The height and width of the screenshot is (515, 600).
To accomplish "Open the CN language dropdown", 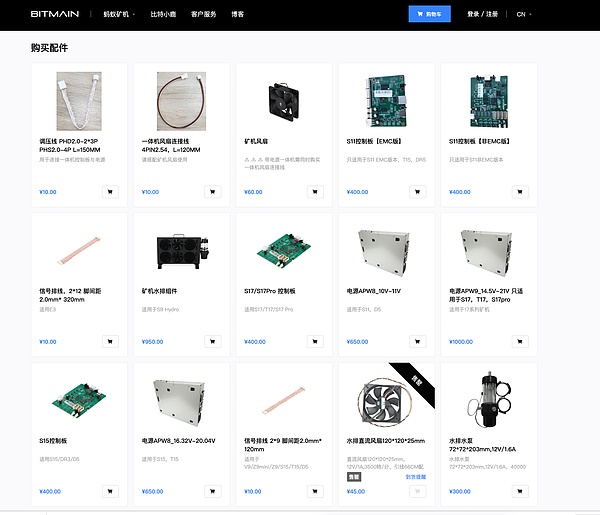I will 524,15.
